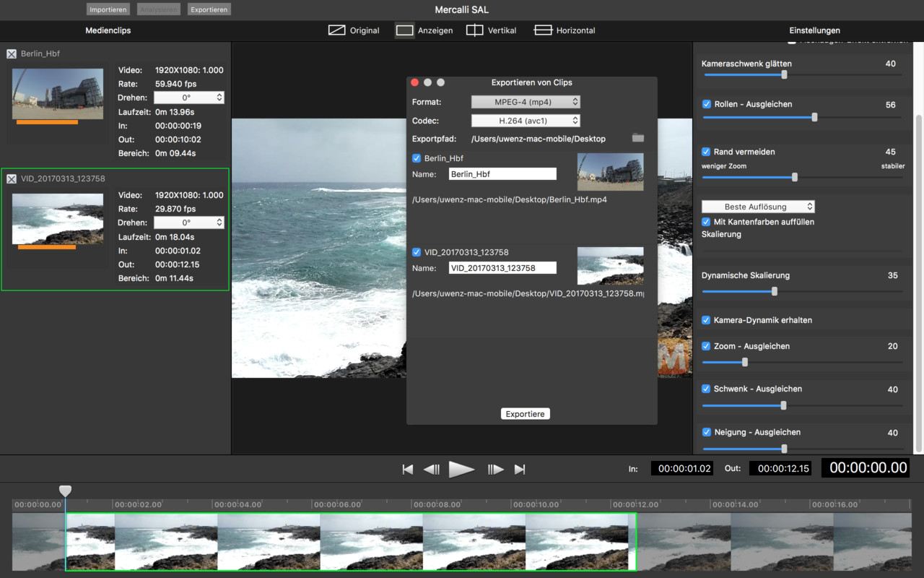The width and height of the screenshot is (924, 578).
Task: Select VID_20170313_123758 thumbnail in Medienclips
Action: coord(58,219)
